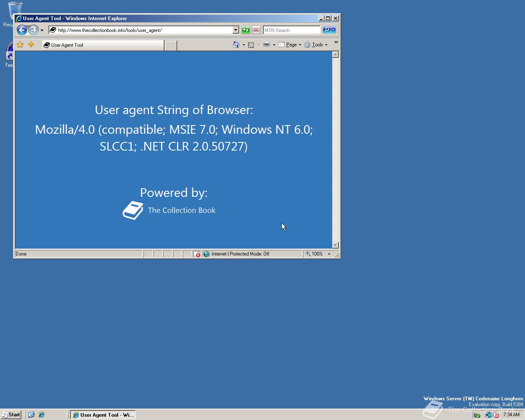Open the Tools menu
The width and height of the screenshot is (525, 420).
coord(316,45)
